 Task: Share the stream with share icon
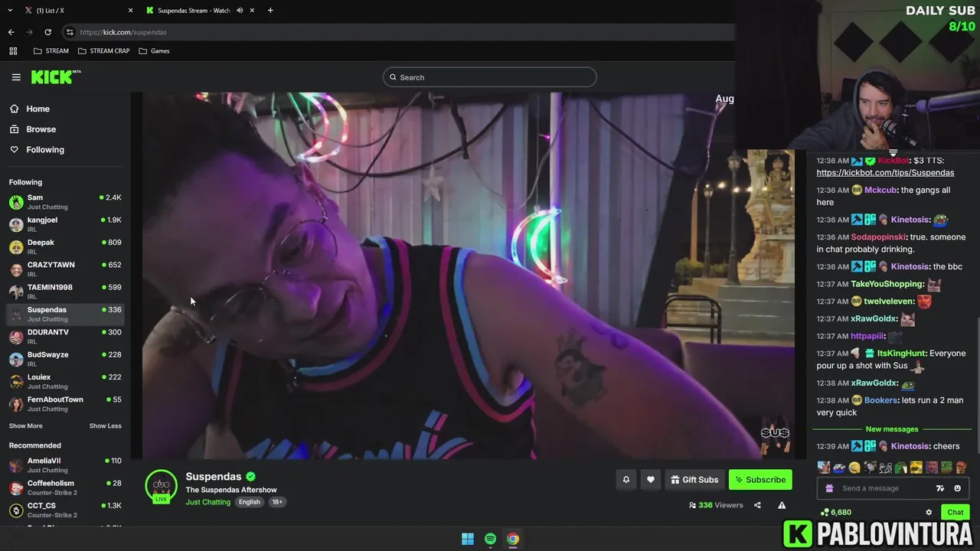point(757,505)
